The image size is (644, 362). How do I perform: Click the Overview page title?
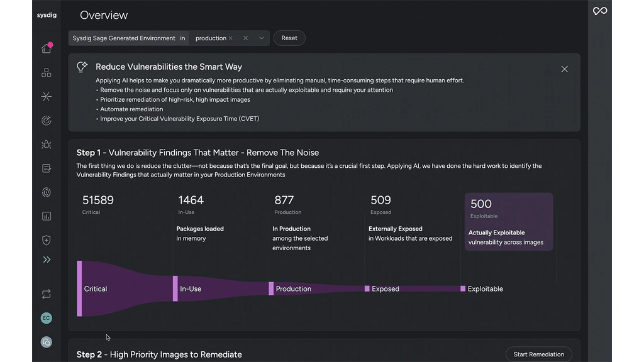click(104, 15)
